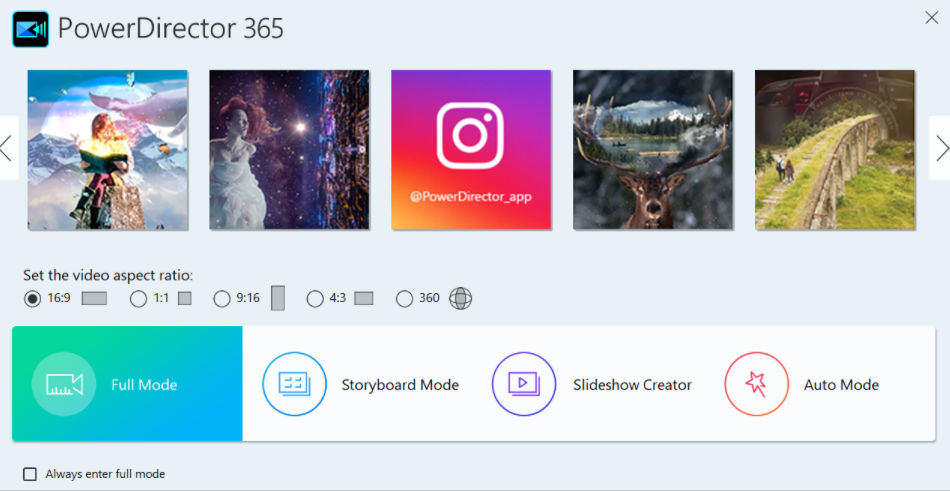Click the Auto Mode magic wand icon
The image size is (950, 491).
[756, 384]
